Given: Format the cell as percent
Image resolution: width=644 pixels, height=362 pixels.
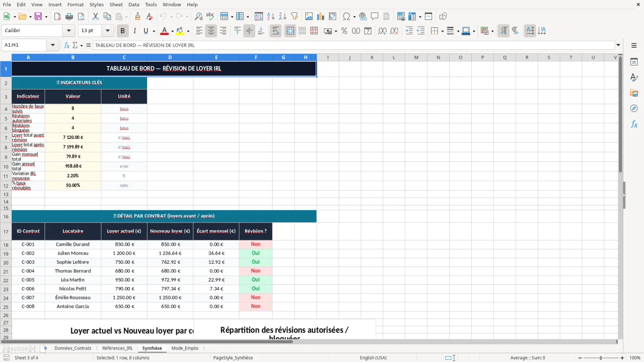Looking at the screenshot, I should (344, 31).
